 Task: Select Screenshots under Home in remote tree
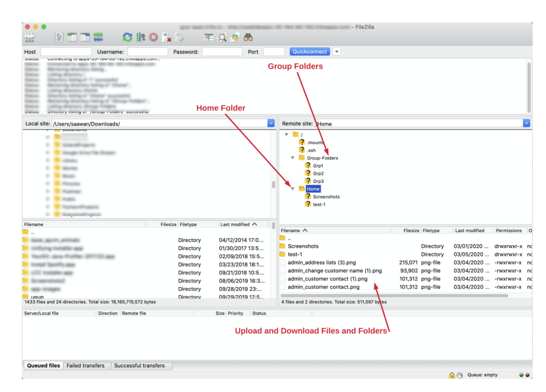[326, 196]
